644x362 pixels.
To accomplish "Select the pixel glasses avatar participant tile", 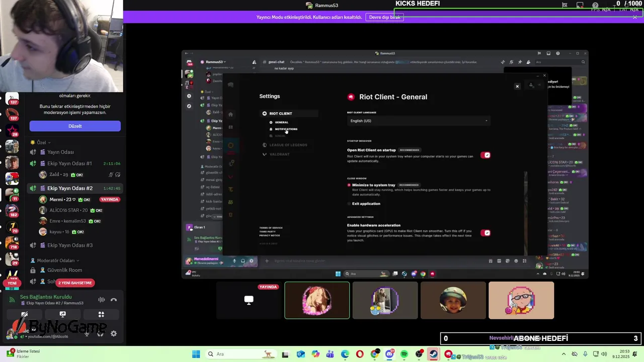I will click(521, 300).
